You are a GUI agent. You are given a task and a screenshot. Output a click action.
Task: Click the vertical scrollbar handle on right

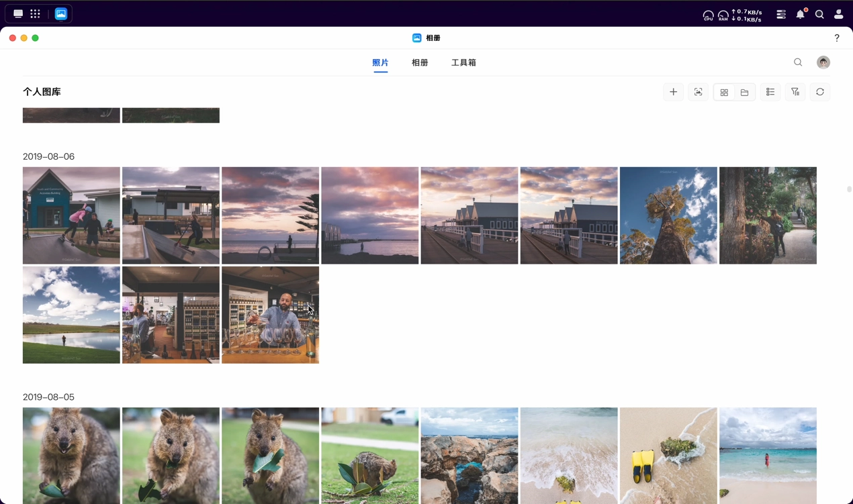pyautogui.click(x=849, y=189)
